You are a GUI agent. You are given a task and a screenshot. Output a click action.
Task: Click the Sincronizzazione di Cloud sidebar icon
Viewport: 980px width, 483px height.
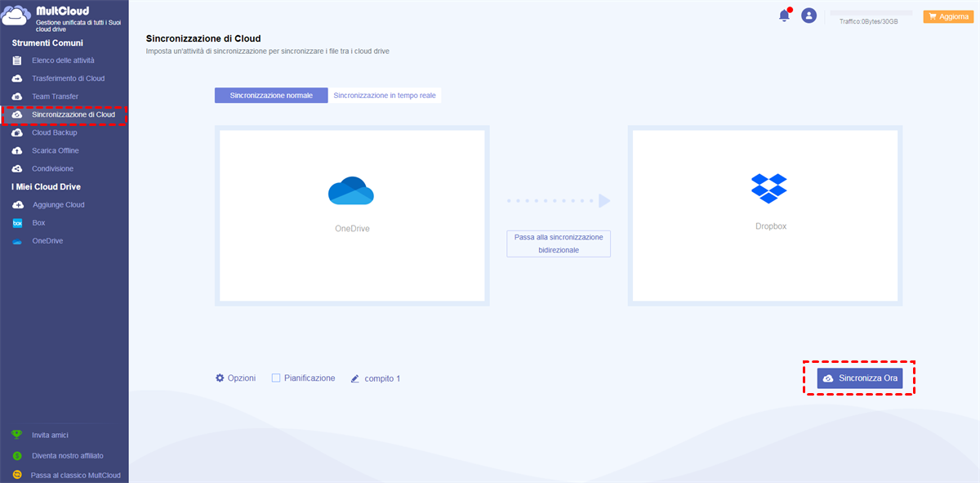(17, 114)
